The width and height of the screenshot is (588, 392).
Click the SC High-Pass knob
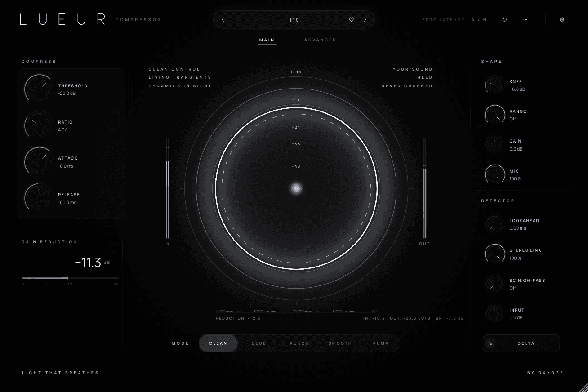494,284
